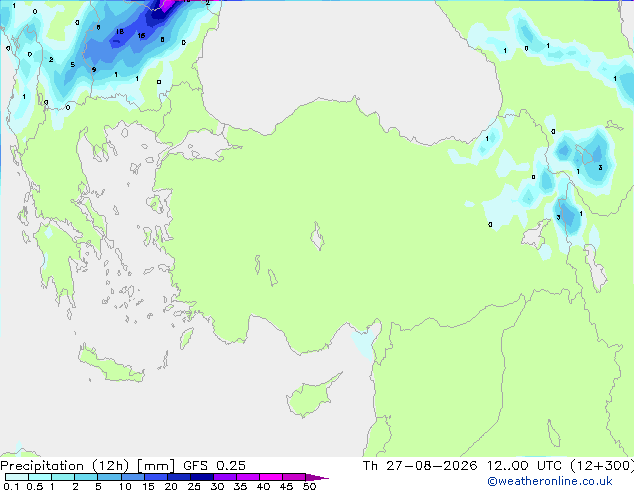Pick the dark navy 25–30 mm swatch
634x490 pixels.
tap(201, 477)
